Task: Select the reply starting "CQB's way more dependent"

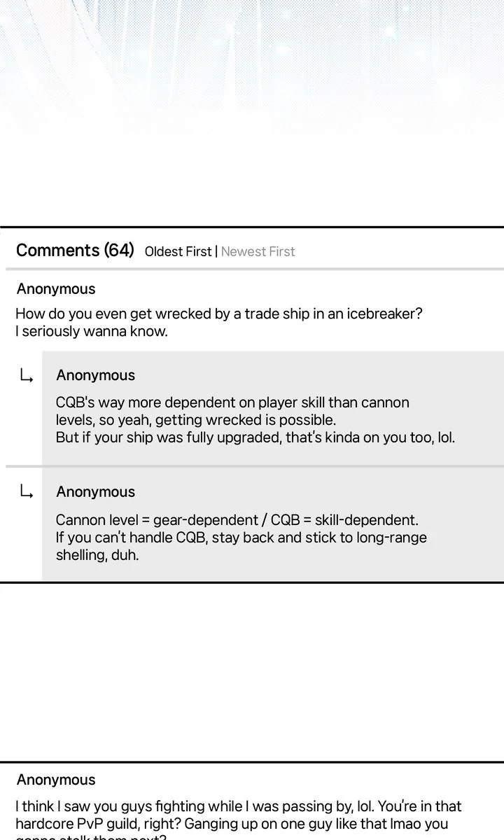Action: [x=232, y=402]
